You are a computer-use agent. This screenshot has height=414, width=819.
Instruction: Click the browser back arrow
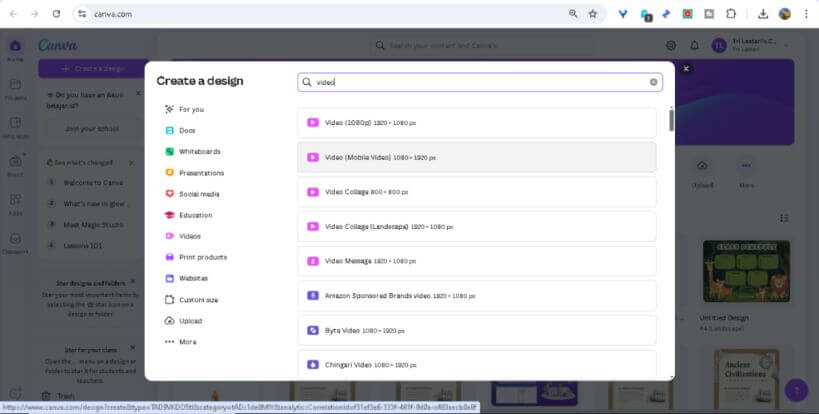pos(13,14)
